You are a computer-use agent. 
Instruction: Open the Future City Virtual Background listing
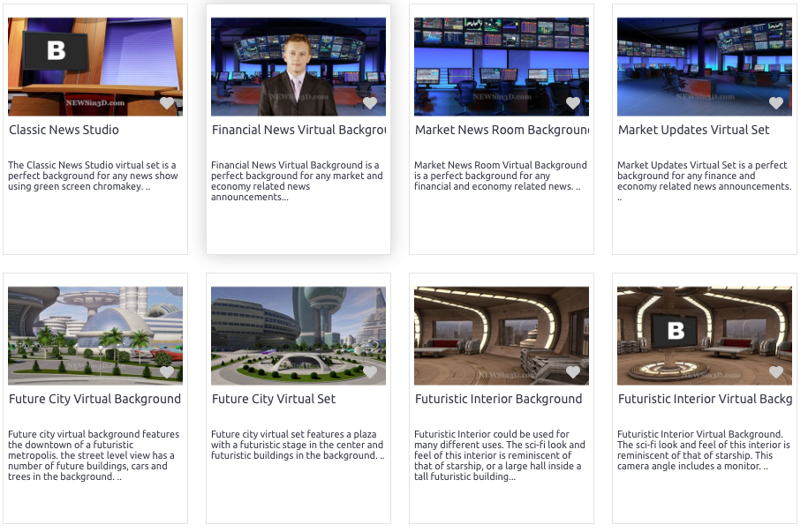click(x=94, y=399)
